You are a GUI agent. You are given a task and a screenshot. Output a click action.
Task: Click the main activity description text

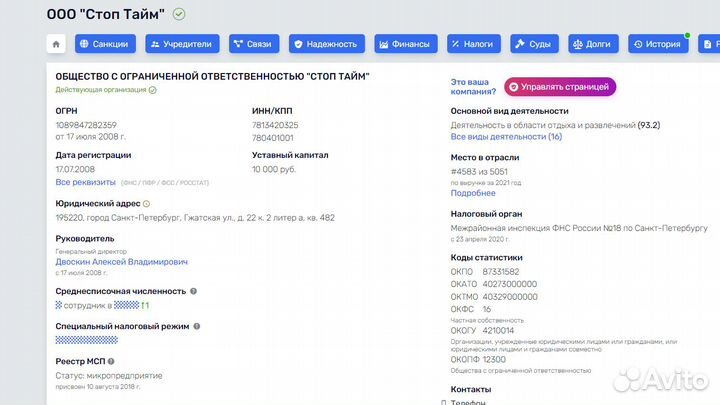point(555,125)
